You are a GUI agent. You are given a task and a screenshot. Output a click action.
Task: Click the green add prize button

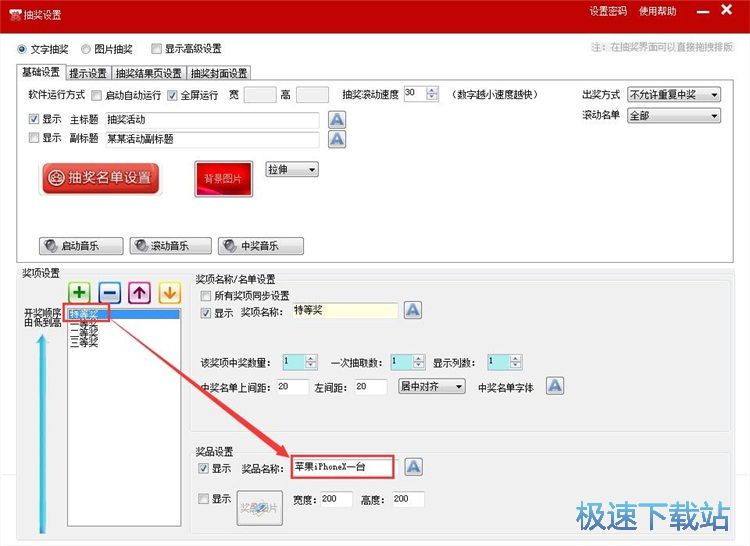[x=79, y=293]
